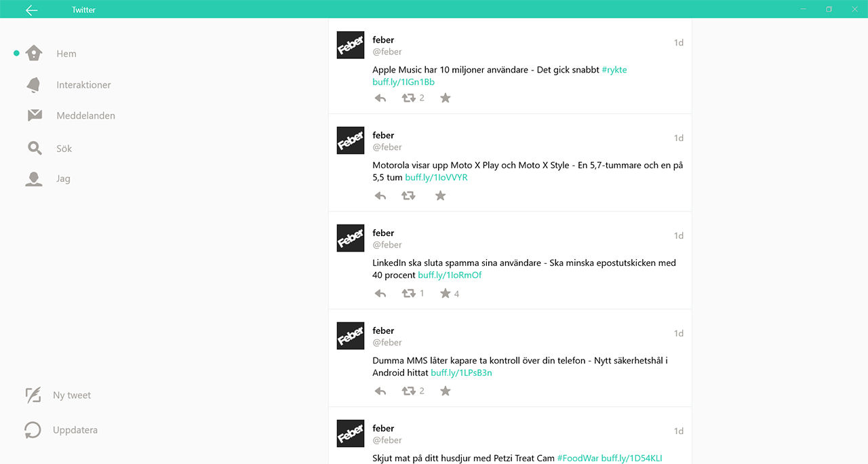
Task: Open the #FoodWar hashtag
Action: pos(577,458)
